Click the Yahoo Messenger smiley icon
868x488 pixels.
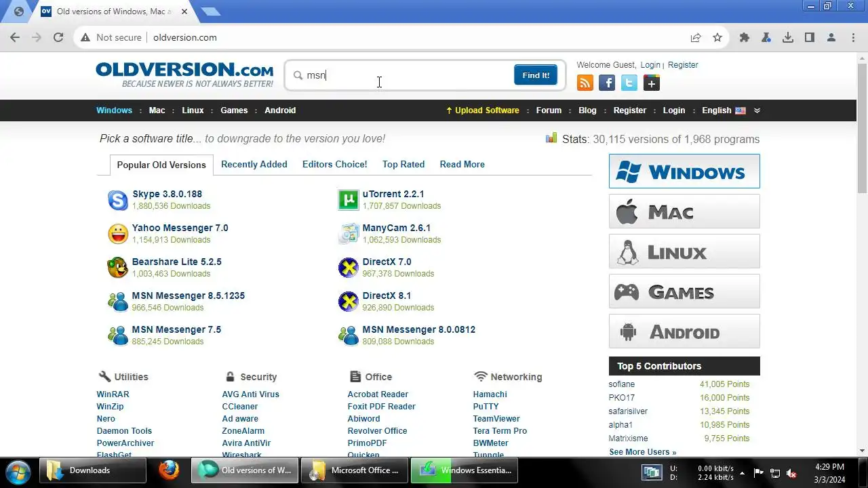(117, 234)
